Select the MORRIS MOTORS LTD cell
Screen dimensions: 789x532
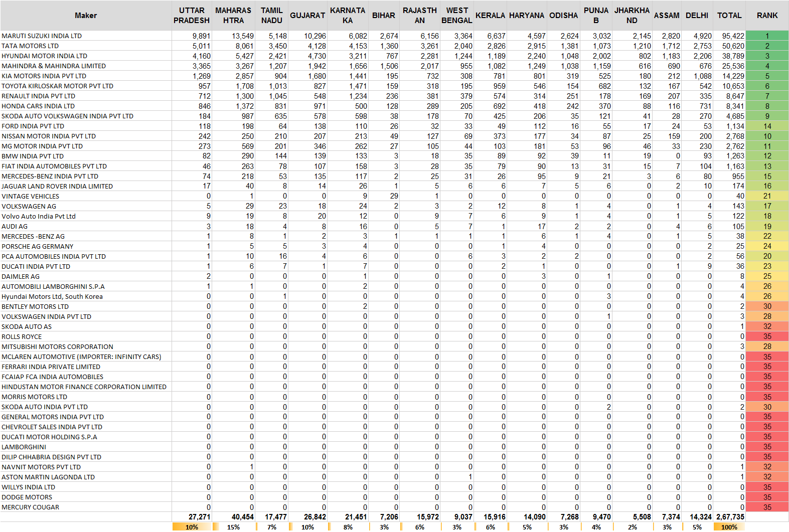[x=86, y=397]
